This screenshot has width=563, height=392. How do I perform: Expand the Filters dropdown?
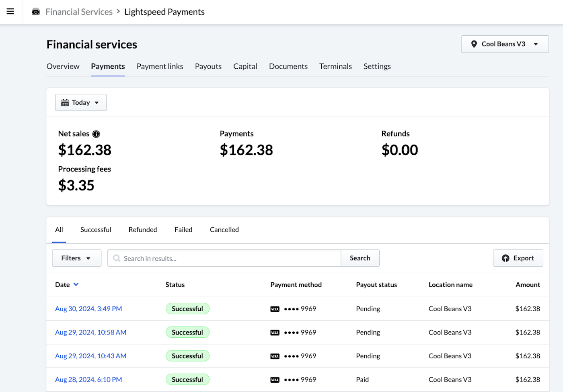[76, 258]
